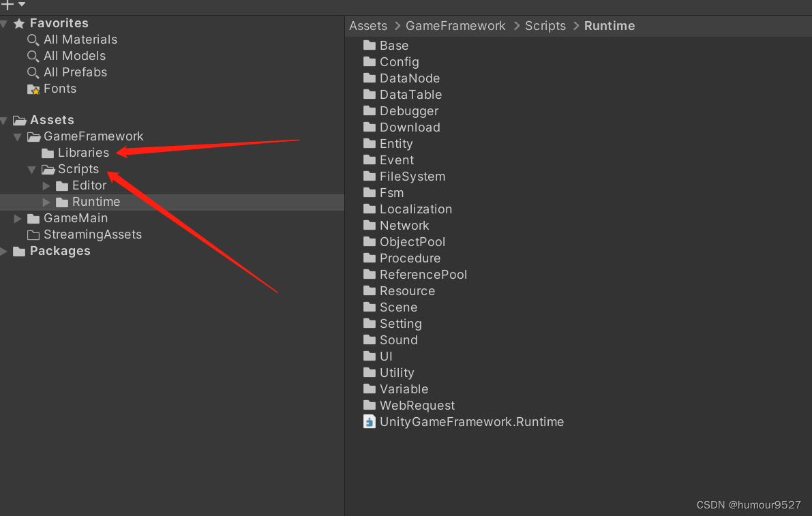Click the All Models magnifier icon

[x=32, y=56]
